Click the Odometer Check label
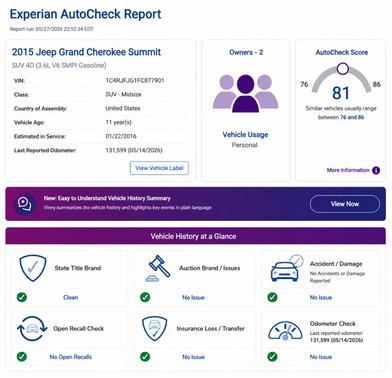Image resolution: width=392 pixels, height=378 pixels. point(333,323)
